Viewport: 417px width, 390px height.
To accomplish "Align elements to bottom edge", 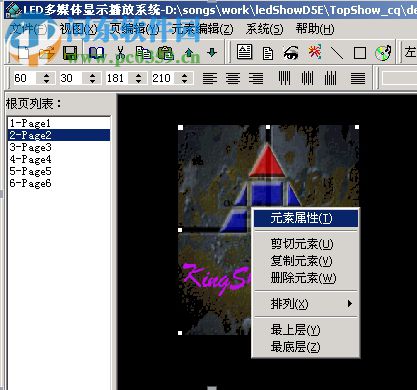I will pos(330,78).
